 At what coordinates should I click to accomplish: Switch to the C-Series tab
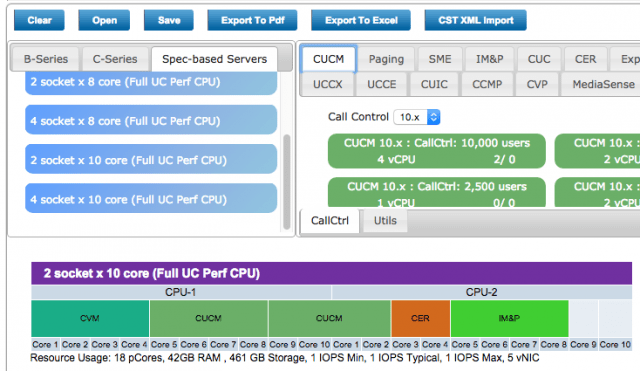[115, 59]
